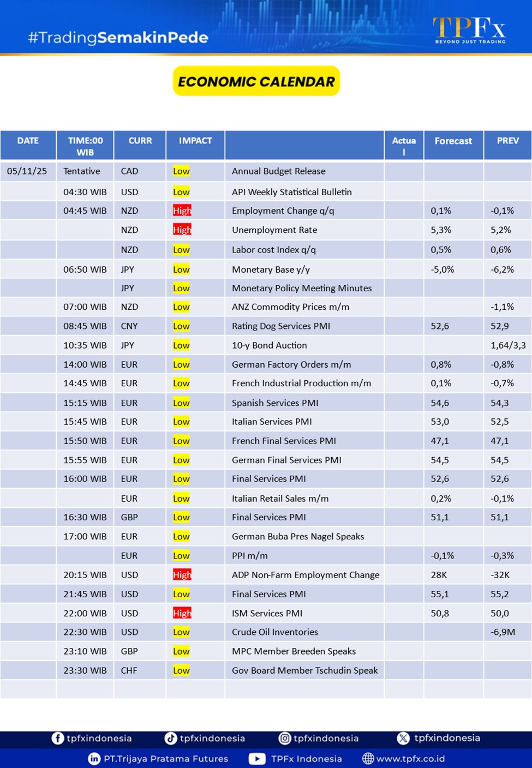Click the TikTok icon in the footer
The image size is (532, 768).
pyautogui.click(x=171, y=738)
